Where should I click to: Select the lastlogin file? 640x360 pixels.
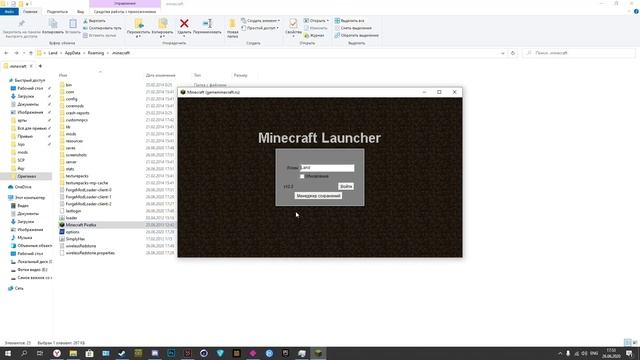click(73, 211)
